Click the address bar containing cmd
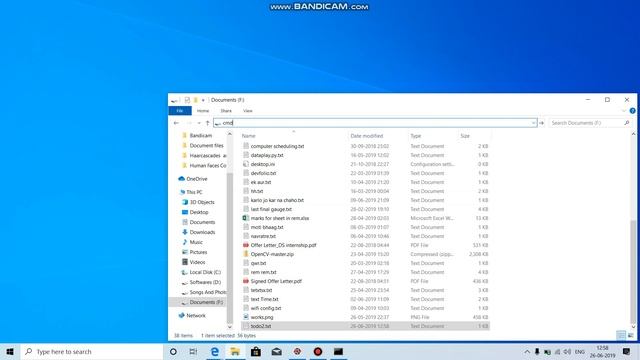The image size is (640, 360). pos(375,123)
